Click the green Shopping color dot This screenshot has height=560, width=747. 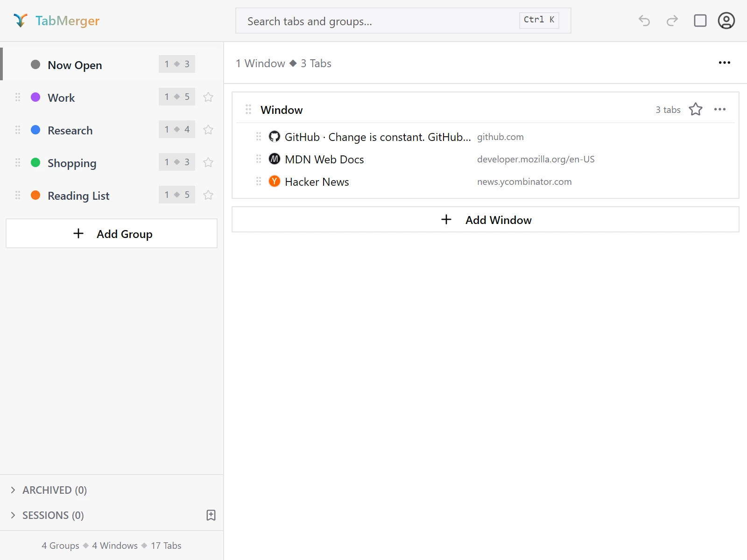[35, 162]
